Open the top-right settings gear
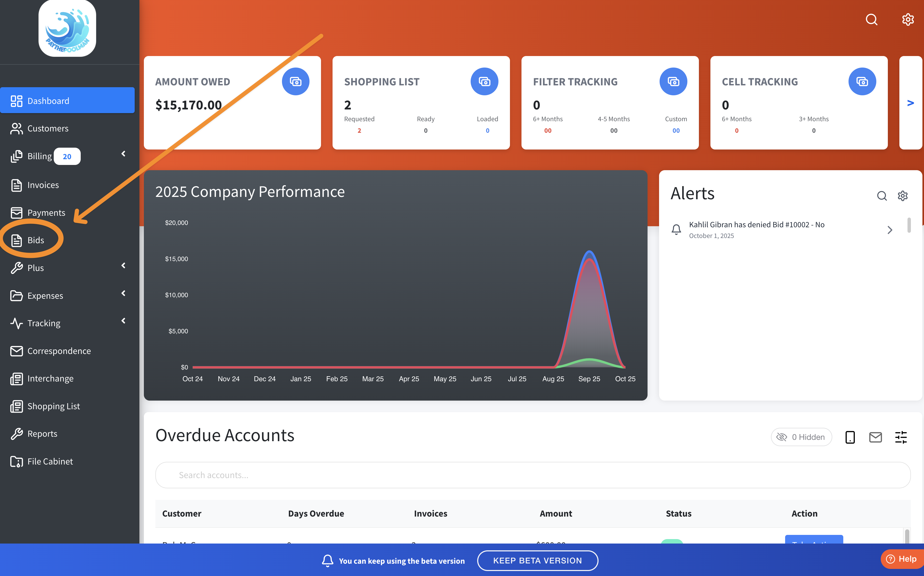924x576 pixels. [x=907, y=19]
